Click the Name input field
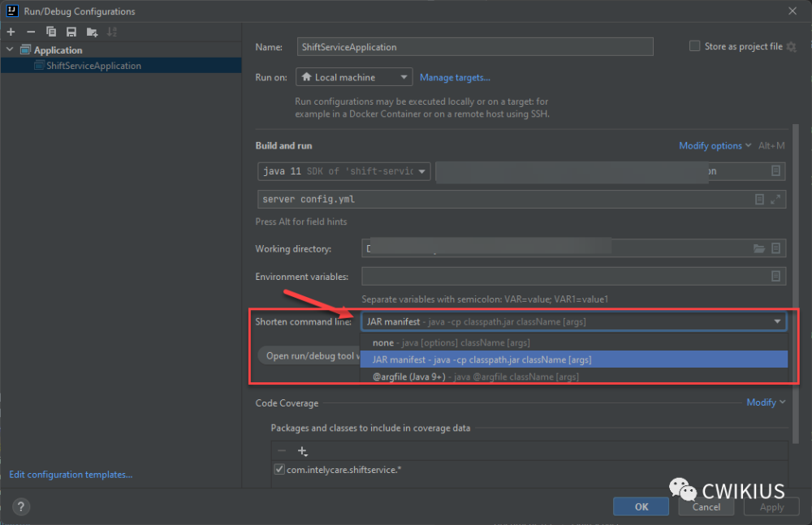 (x=475, y=46)
